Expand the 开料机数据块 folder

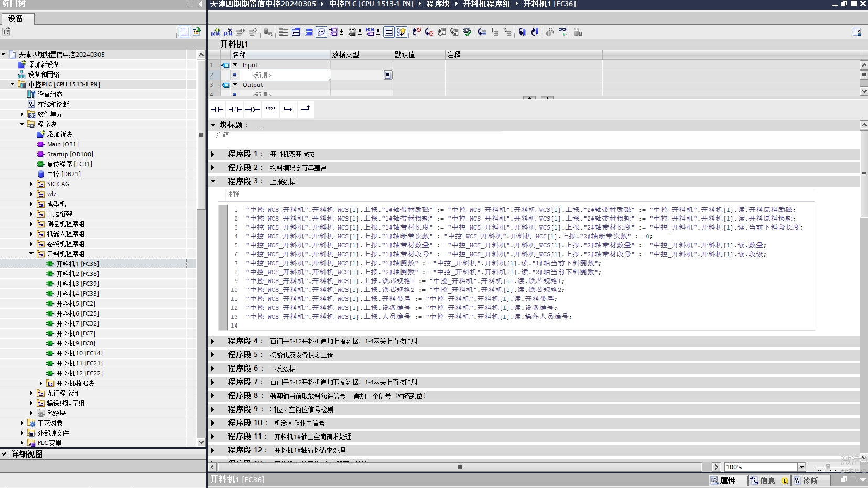[x=41, y=383]
